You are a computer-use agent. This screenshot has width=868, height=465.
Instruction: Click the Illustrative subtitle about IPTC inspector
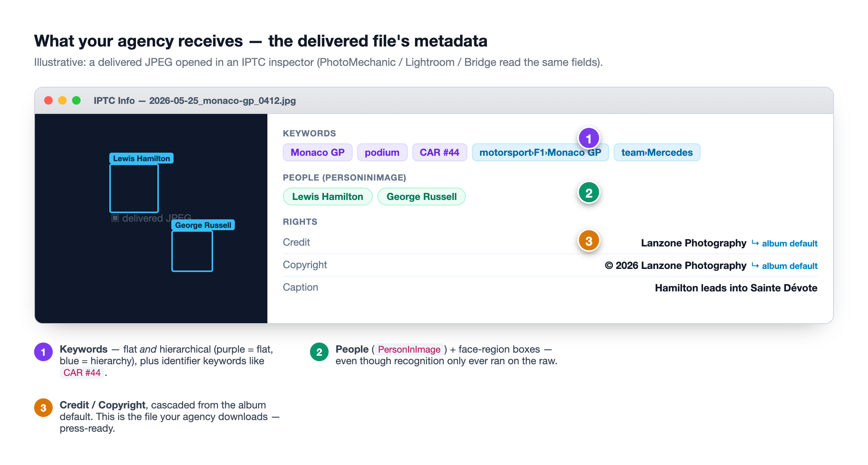point(319,62)
